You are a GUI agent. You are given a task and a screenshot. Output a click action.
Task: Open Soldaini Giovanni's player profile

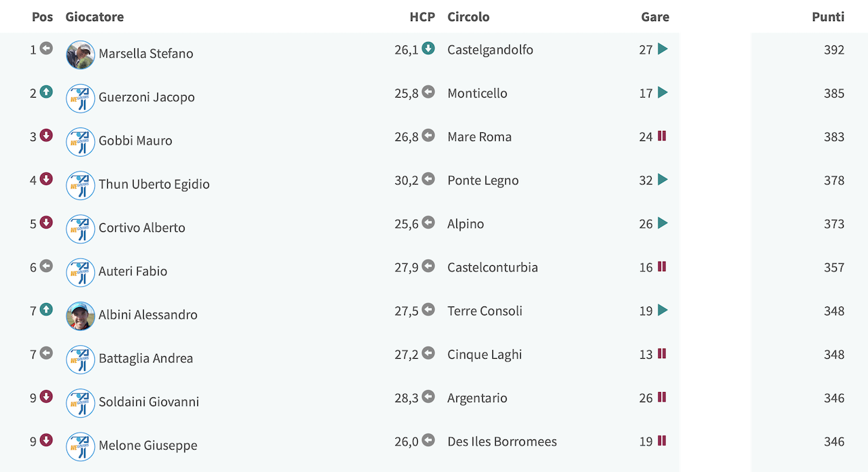(149, 402)
